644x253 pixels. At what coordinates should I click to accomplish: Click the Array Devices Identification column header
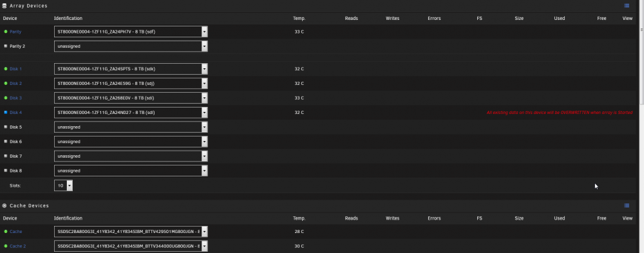point(68,19)
